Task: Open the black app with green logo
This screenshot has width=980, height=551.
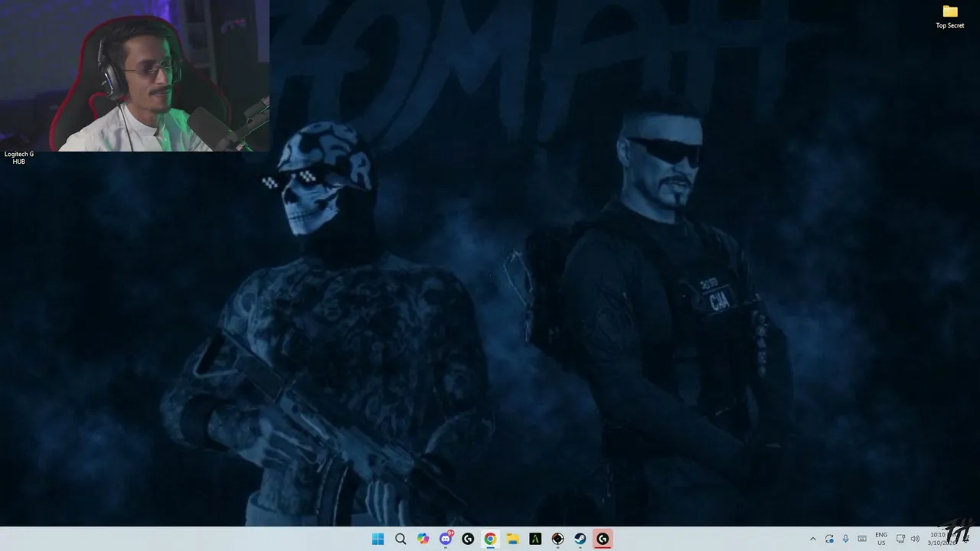Action: click(535, 539)
